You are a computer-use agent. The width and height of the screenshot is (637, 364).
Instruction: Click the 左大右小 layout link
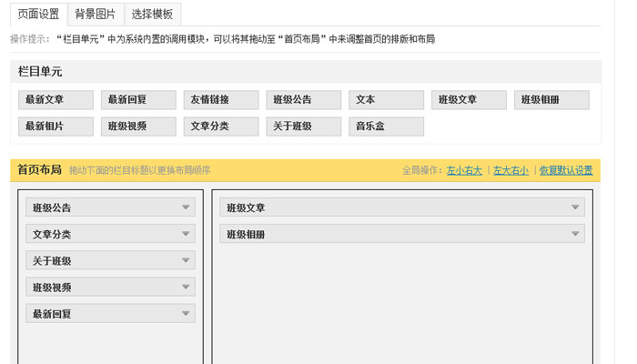pyautogui.click(x=510, y=170)
